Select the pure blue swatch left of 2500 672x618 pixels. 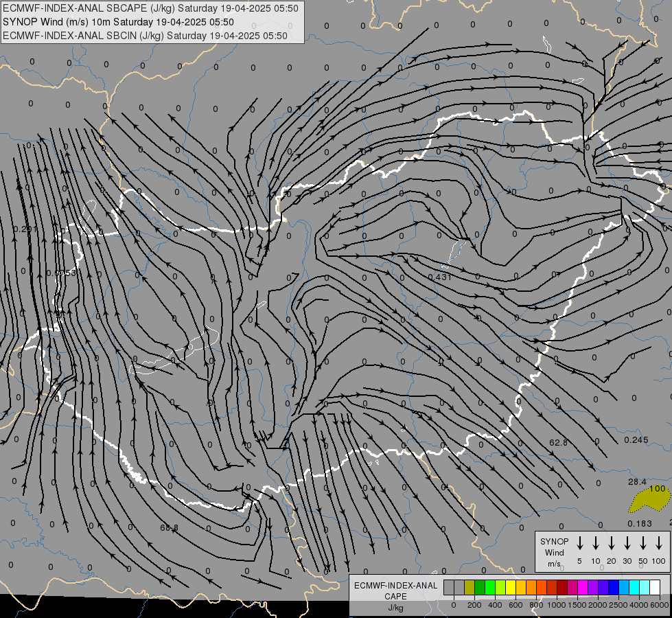click(x=614, y=587)
